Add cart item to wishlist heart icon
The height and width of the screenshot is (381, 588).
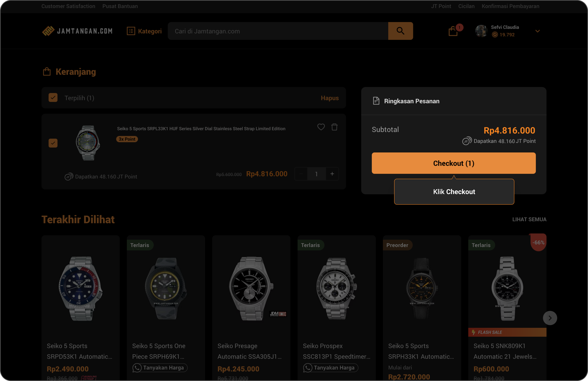[321, 127]
